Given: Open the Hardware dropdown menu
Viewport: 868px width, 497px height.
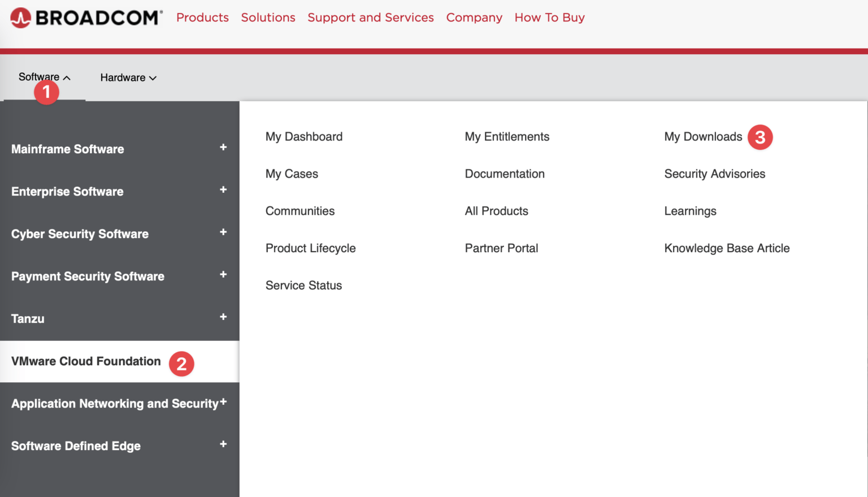Looking at the screenshot, I should point(128,78).
